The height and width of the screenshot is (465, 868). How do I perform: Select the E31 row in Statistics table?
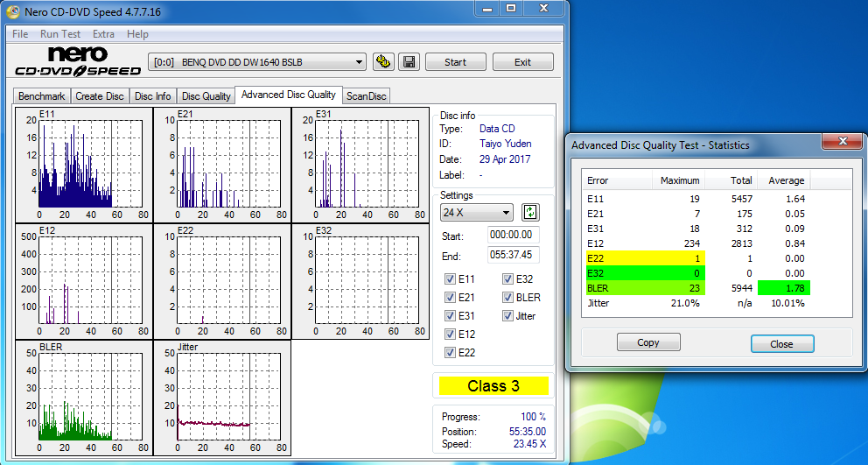point(697,229)
